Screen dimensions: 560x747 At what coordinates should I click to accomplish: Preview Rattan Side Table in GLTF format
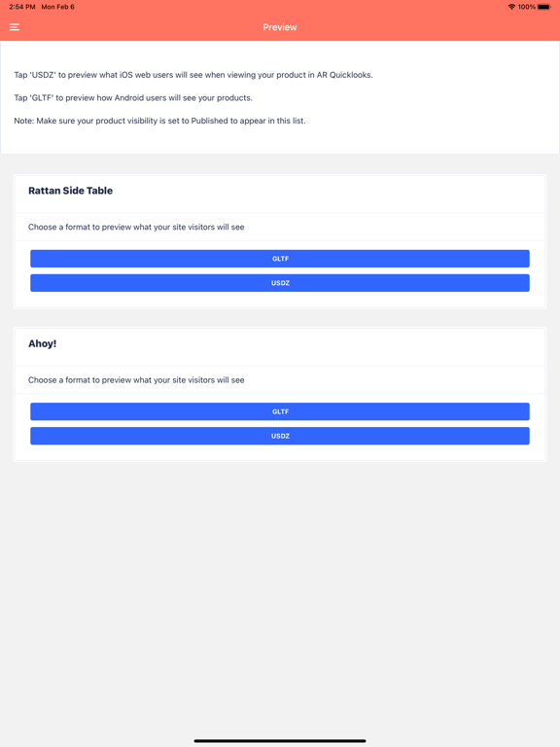[280, 259]
